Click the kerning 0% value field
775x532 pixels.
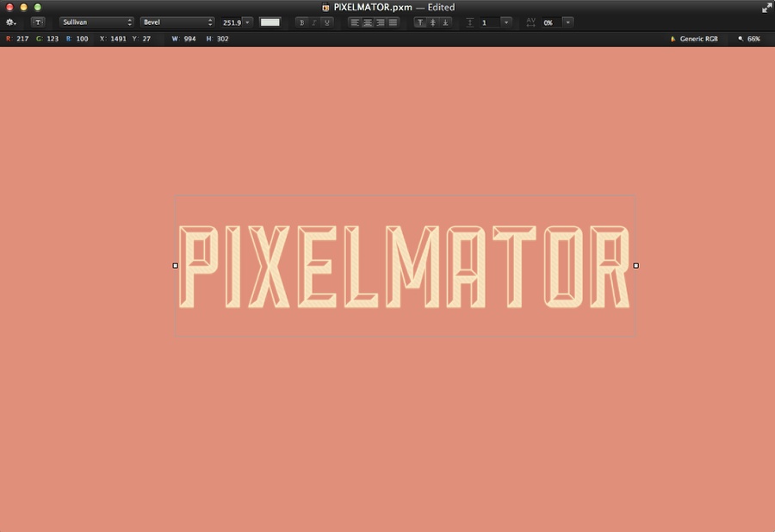coord(552,22)
